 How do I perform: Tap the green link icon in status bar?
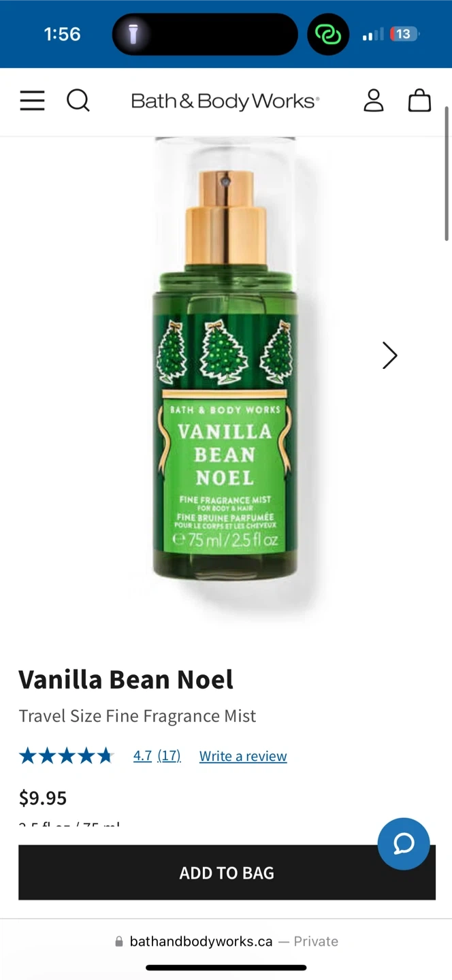pyautogui.click(x=328, y=34)
